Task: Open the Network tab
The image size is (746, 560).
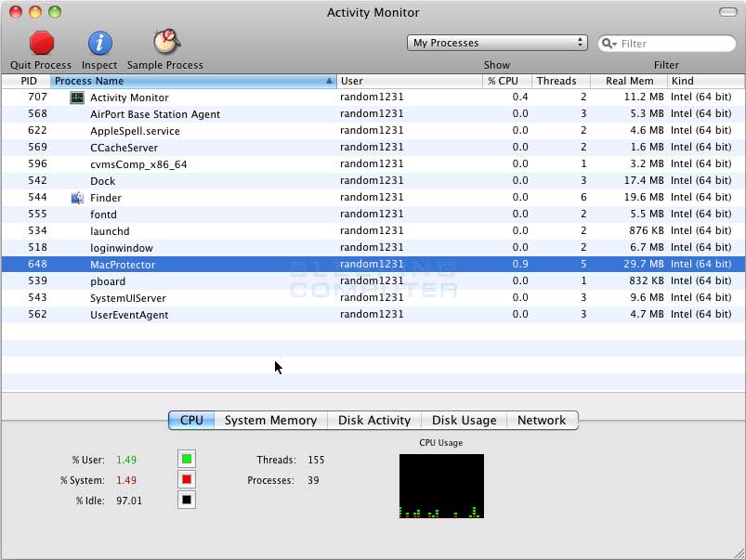Action: pos(542,420)
